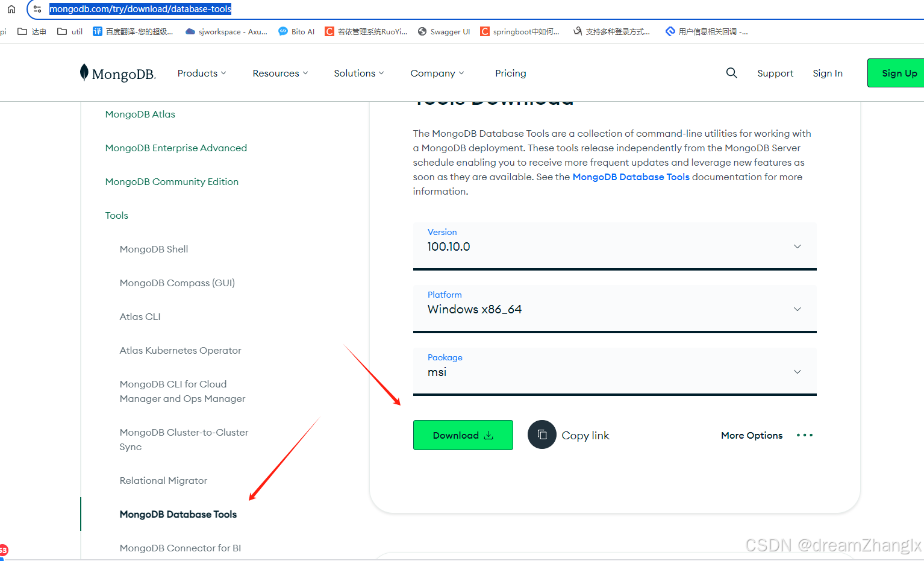Open site info icon in address bar
This screenshot has width=924, height=561.
click(37, 9)
